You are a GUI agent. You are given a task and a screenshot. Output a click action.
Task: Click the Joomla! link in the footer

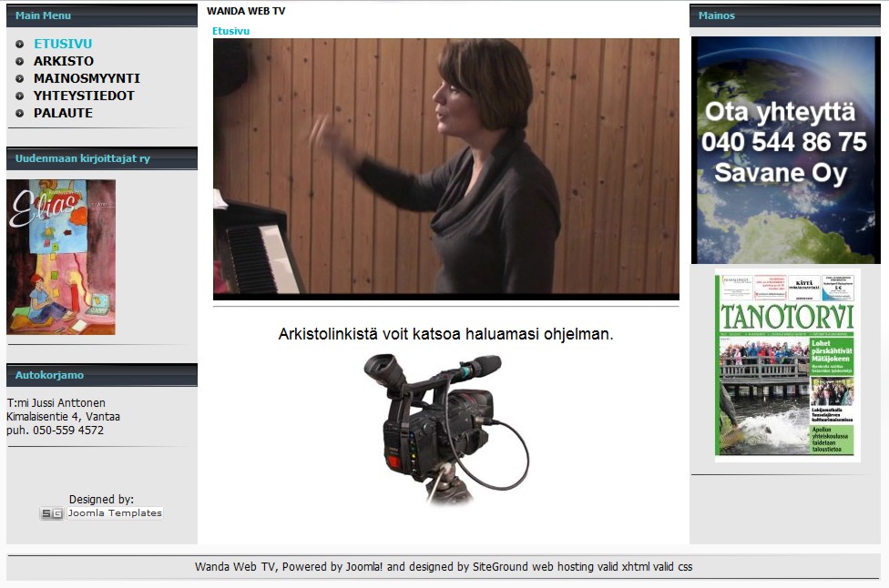364,566
